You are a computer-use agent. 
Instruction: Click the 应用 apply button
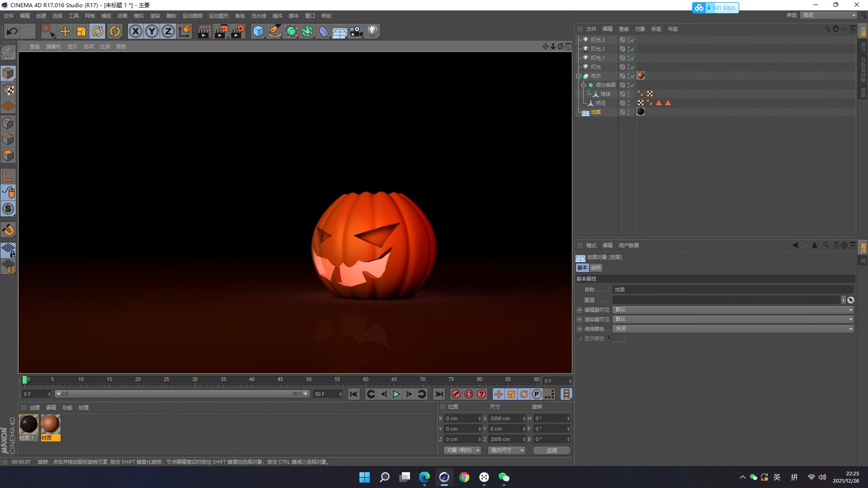pos(552,450)
